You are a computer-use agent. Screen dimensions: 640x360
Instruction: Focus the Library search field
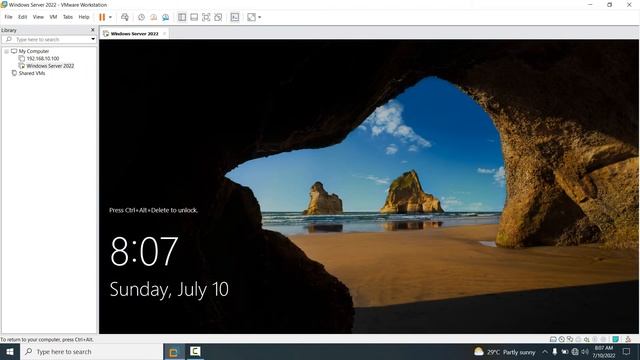(49, 39)
